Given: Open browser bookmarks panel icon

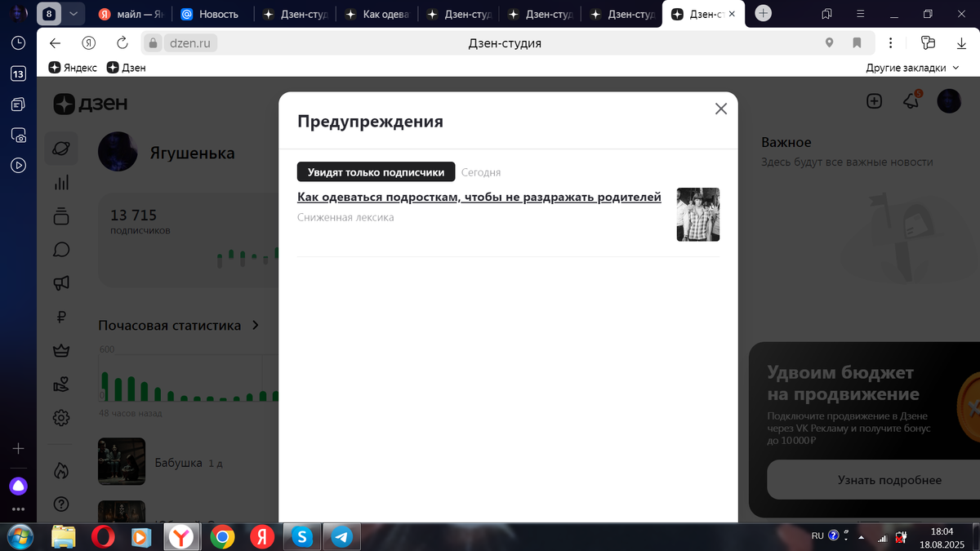Looking at the screenshot, I should pyautogui.click(x=826, y=14).
